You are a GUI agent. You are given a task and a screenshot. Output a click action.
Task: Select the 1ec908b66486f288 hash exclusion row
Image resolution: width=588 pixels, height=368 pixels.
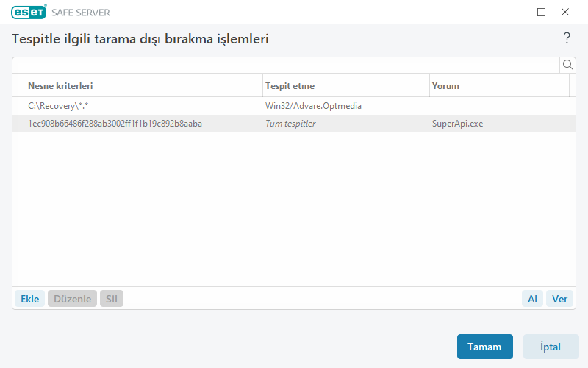coord(115,124)
